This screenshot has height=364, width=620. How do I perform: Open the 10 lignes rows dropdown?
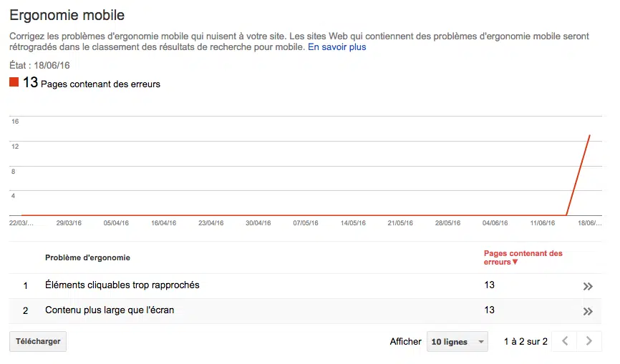(x=457, y=342)
